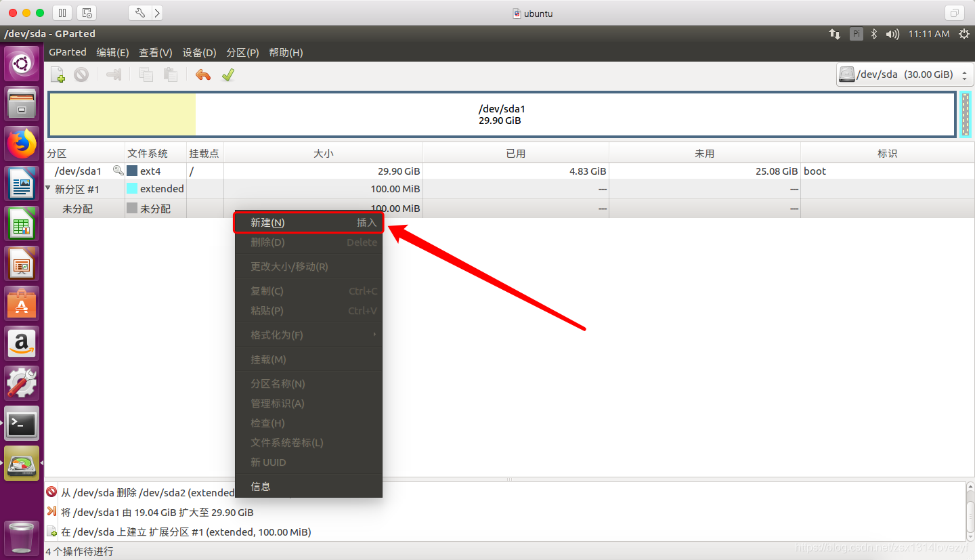The width and height of the screenshot is (975, 560).
Task: Sort by the 已用 column header
Action: click(x=516, y=154)
